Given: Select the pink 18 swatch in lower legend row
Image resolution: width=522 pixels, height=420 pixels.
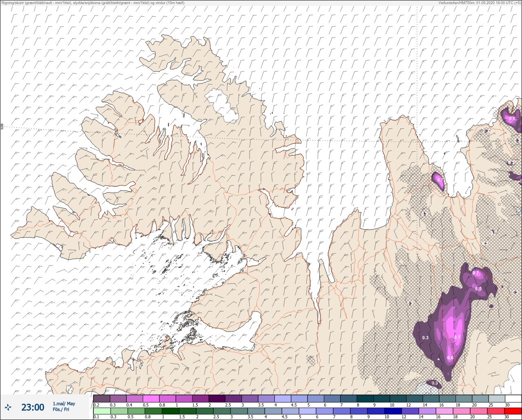Looking at the screenshot, I should 462,411.
